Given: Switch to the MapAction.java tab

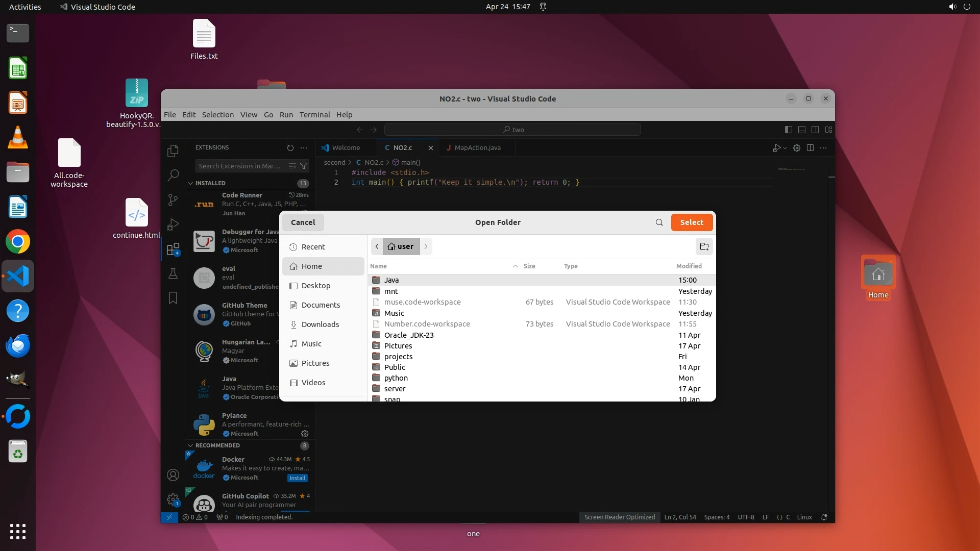Looking at the screenshot, I should [x=477, y=148].
